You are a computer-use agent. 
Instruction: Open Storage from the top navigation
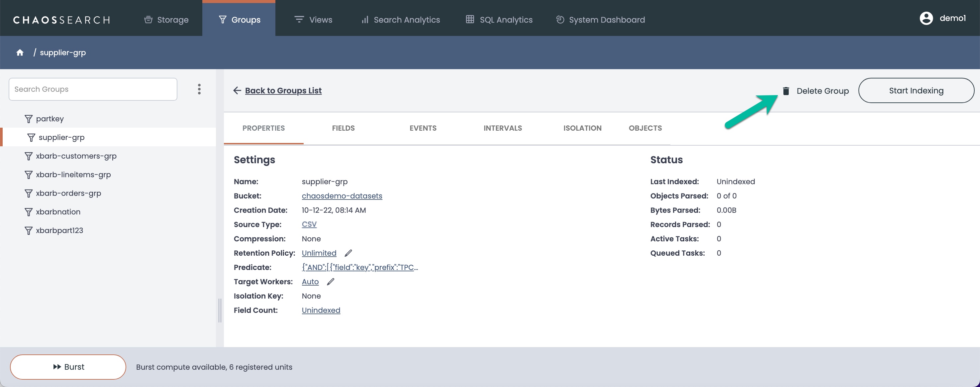(166, 19)
